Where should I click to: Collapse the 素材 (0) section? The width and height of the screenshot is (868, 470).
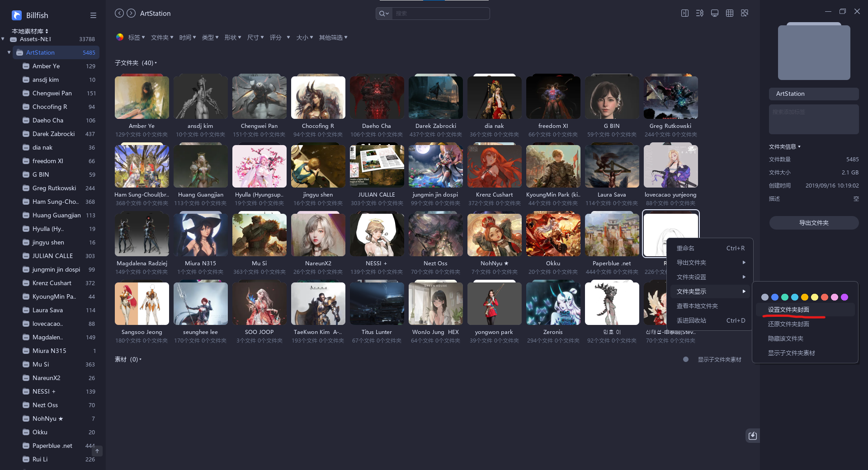[128, 359]
